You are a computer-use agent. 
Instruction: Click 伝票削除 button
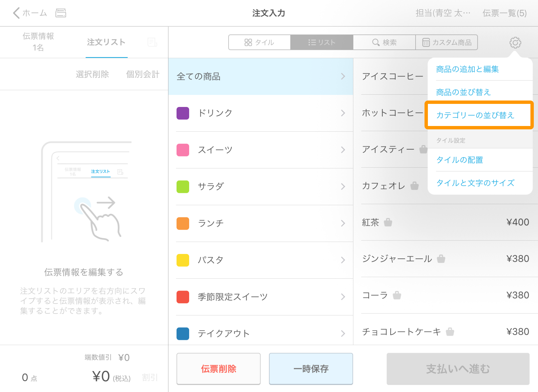click(x=219, y=369)
